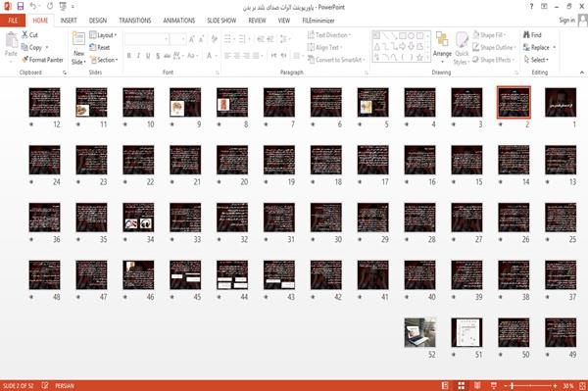Click the Sign in link

coord(566,20)
